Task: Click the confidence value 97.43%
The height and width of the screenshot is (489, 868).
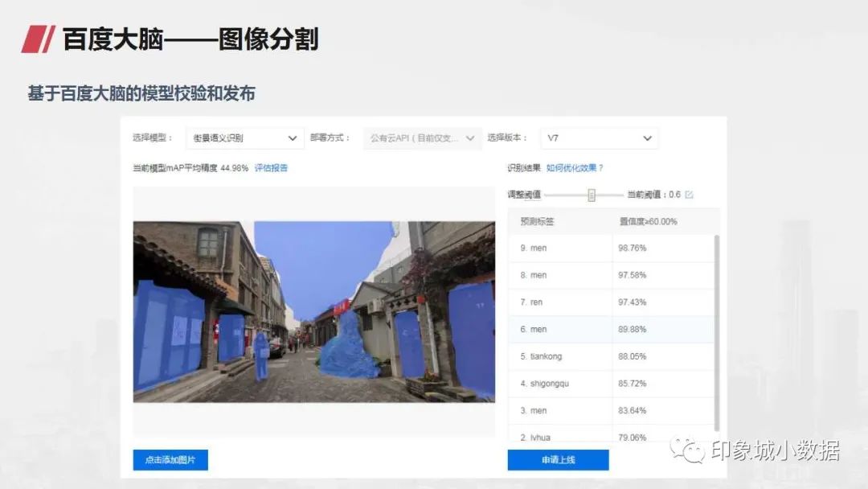Action: click(633, 302)
